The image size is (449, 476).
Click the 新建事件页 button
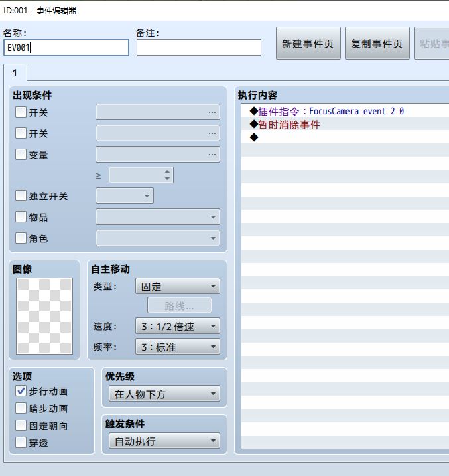(308, 43)
